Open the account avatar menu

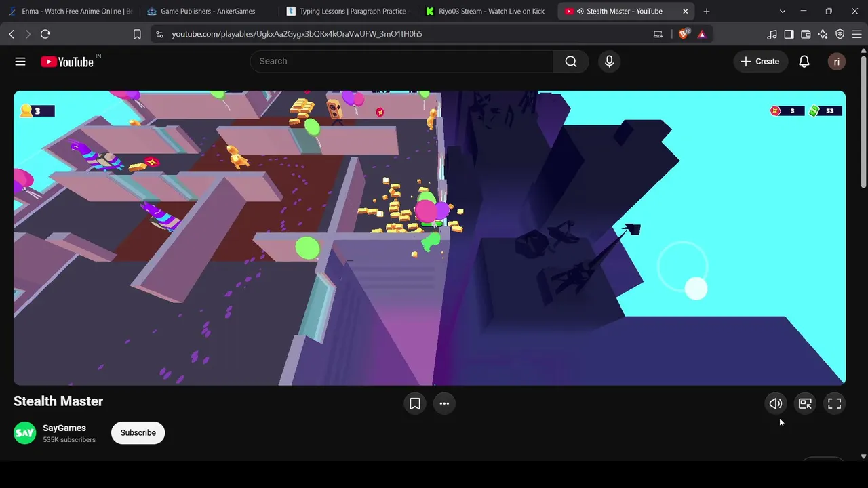click(837, 62)
